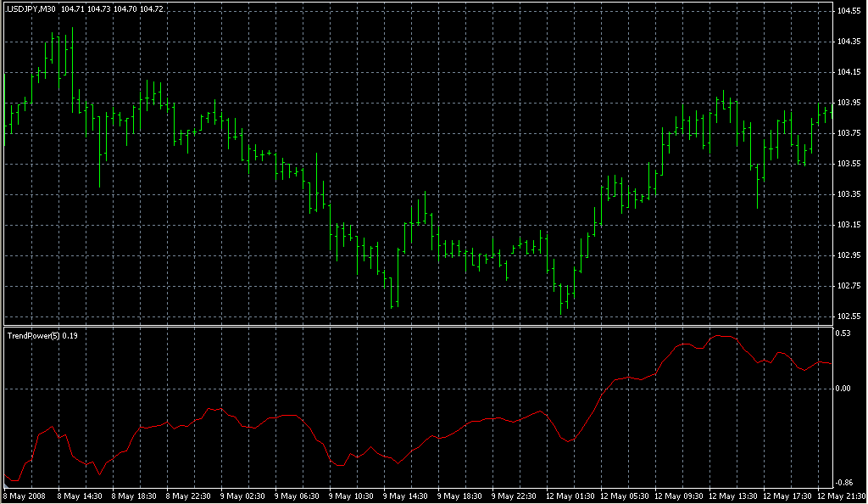868x504 pixels.
Task: Click the 12 May 17:30 time label
Action: coord(787,496)
